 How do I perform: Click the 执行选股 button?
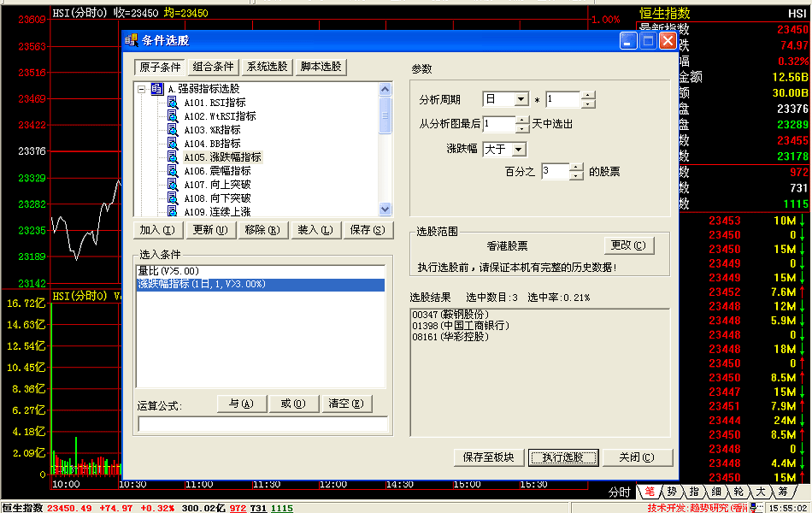click(562, 457)
